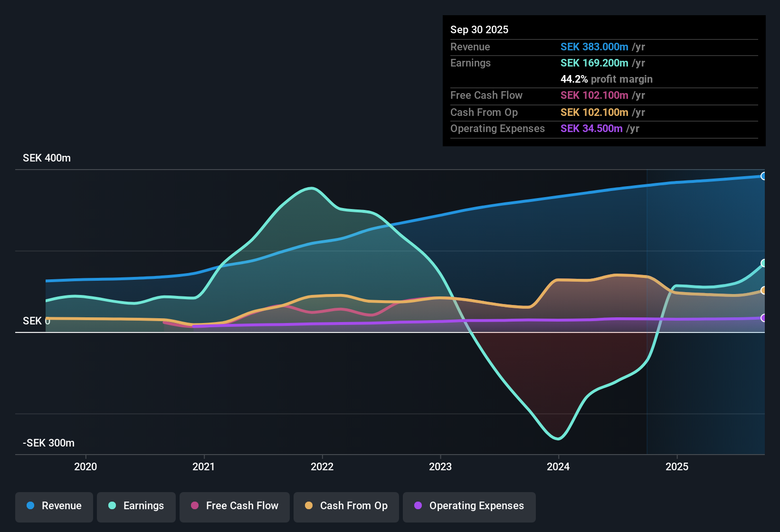Click the SEK 383.000m revenue value
The image size is (780, 532).
pos(593,47)
